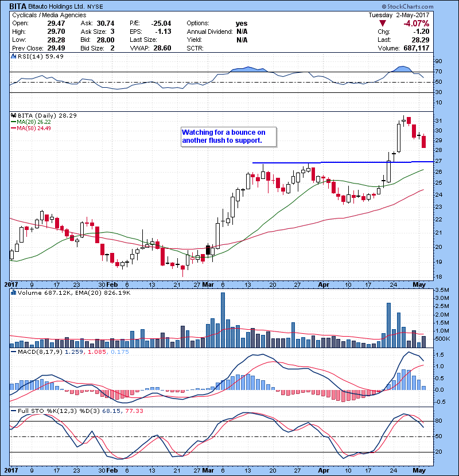Click the Cyclicals / Media Agencies sector text
The image size is (459, 476).
[49, 15]
